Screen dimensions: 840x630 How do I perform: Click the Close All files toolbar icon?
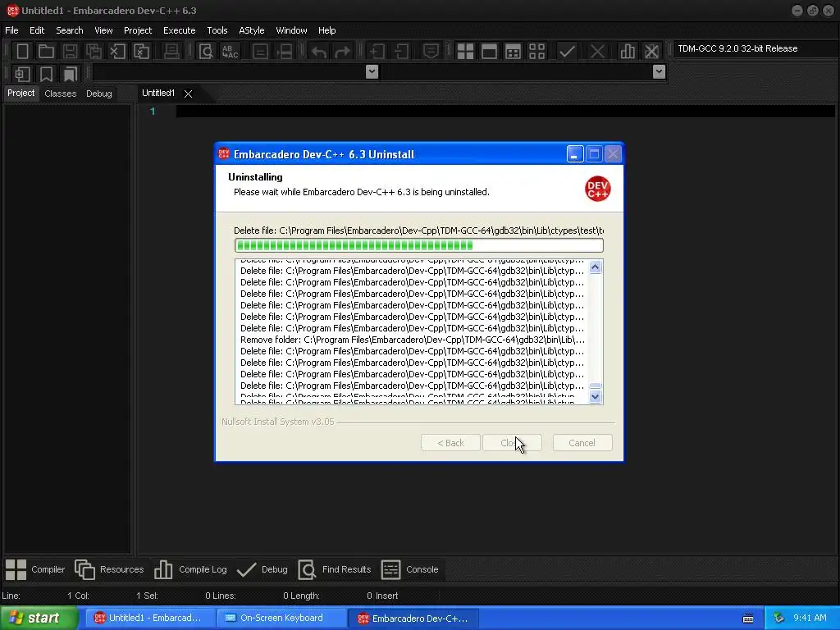[x=141, y=52]
